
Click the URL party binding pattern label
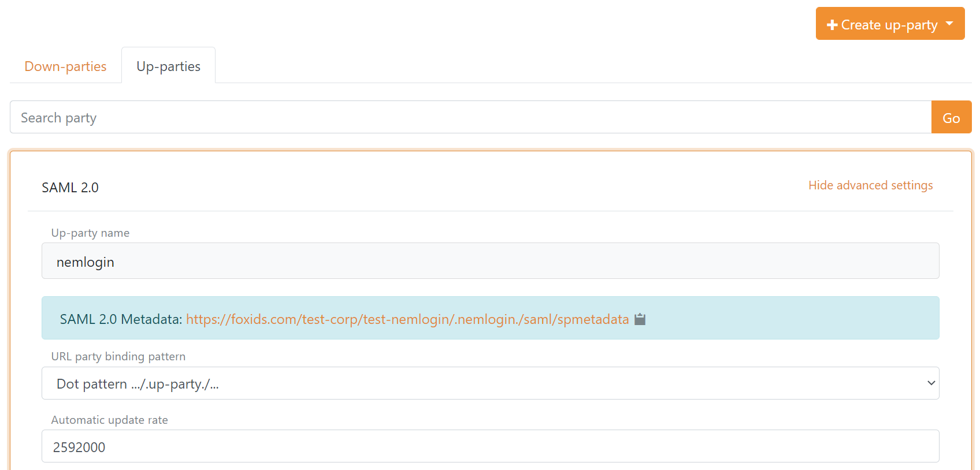coord(118,357)
